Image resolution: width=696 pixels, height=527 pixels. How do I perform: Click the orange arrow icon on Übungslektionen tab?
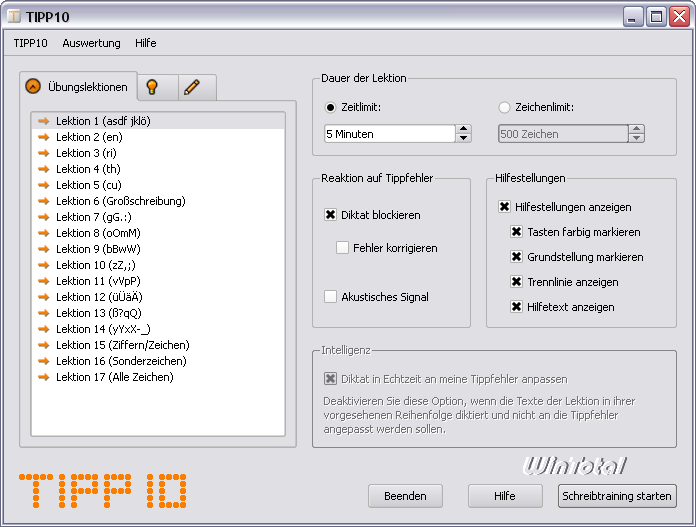coord(33,86)
